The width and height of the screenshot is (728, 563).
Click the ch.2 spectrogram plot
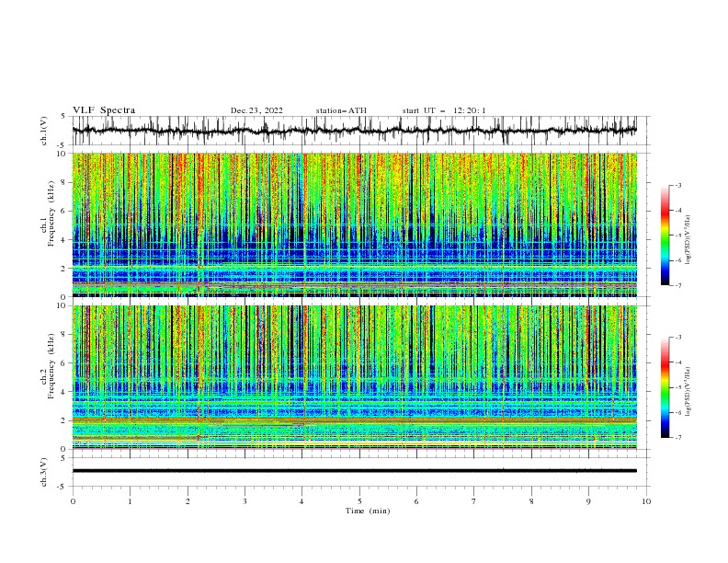(x=354, y=377)
